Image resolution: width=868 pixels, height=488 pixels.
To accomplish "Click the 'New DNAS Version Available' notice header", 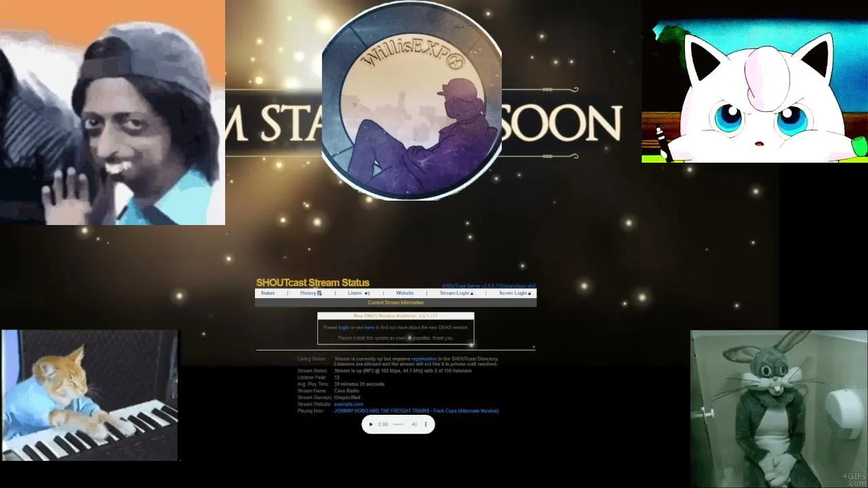I will 396,316.
